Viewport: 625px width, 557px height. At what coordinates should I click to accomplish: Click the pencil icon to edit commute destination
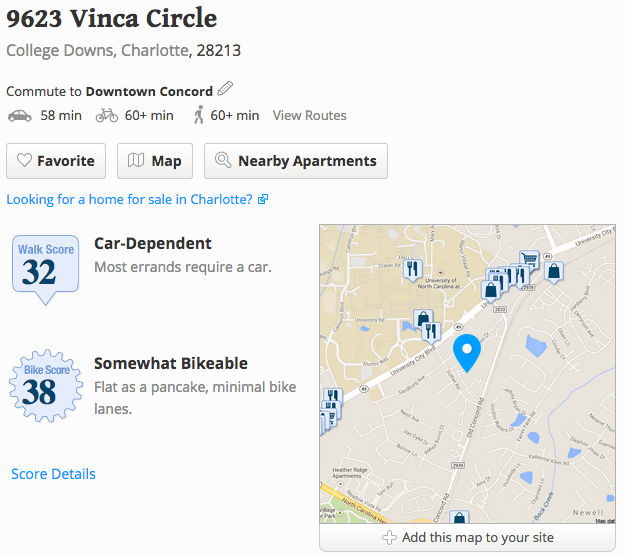[226, 90]
